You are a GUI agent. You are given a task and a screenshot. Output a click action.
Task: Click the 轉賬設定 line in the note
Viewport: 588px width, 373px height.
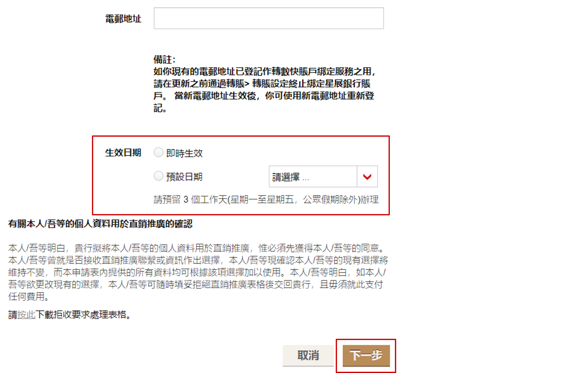tap(262, 84)
